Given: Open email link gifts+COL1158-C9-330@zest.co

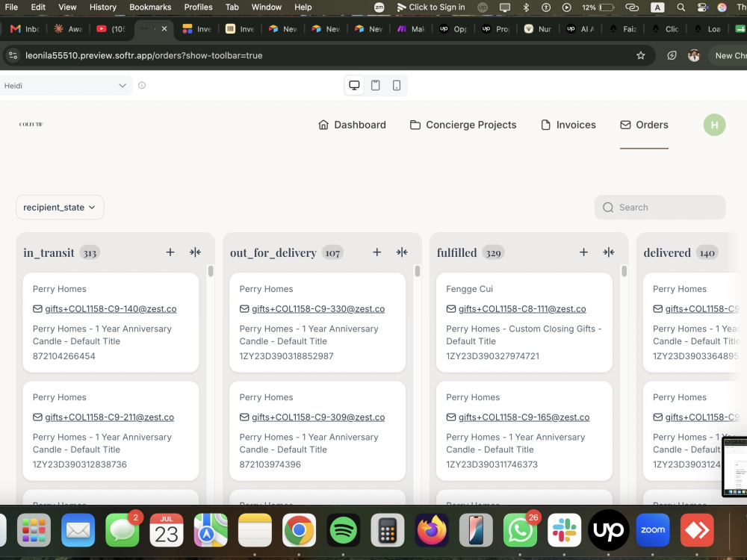Looking at the screenshot, I should pos(318,308).
